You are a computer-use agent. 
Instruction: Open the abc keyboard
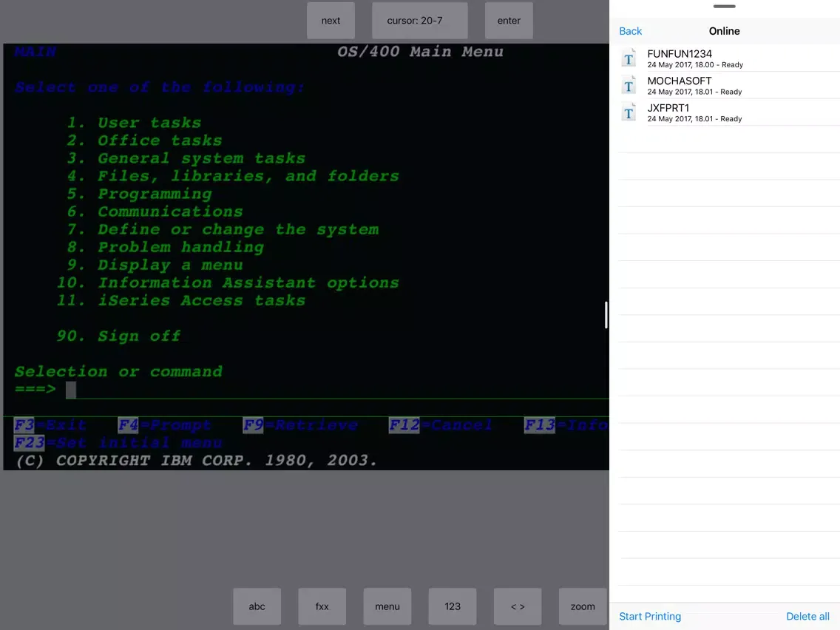pos(257,606)
